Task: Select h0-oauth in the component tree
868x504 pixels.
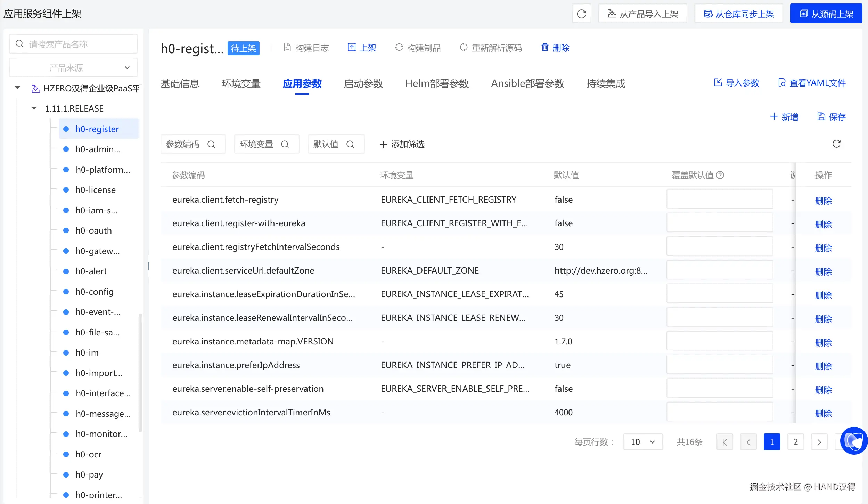Action: pyautogui.click(x=93, y=230)
